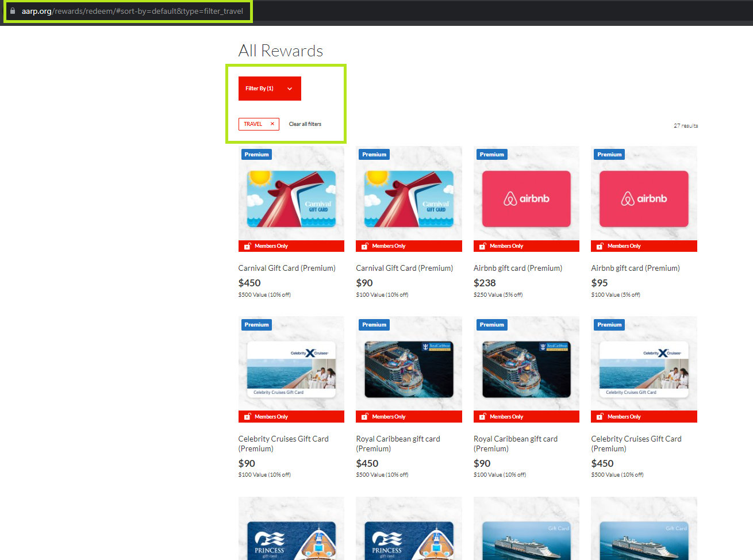Viewport: 753px width, 560px height.
Task: Remove the TRAVEL filter using its x icon
Action: pyautogui.click(x=272, y=124)
